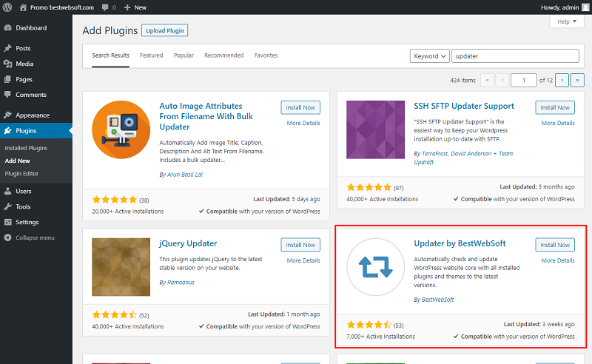Open TerraFrost, David Anderson author link
This screenshot has width=592, height=364.
pos(463,158)
